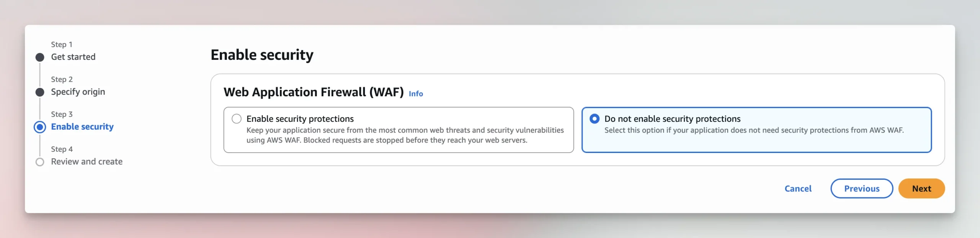Click the Step 2 filled circle marker
Screen dimensions: 980x238
pos(40,92)
